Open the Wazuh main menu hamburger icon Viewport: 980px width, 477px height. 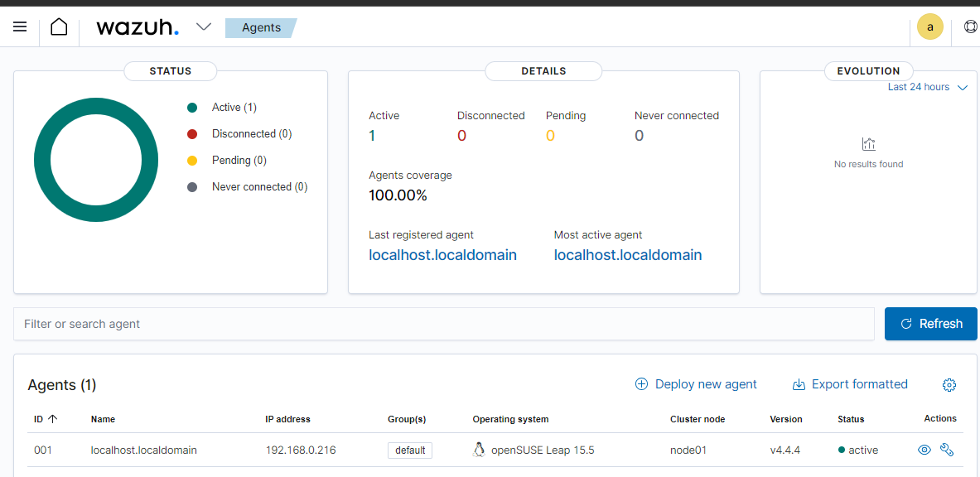[x=20, y=26]
